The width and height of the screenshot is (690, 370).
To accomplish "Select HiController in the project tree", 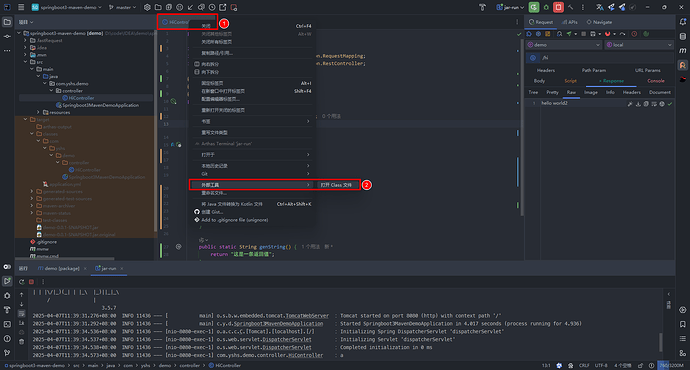I will coord(81,98).
